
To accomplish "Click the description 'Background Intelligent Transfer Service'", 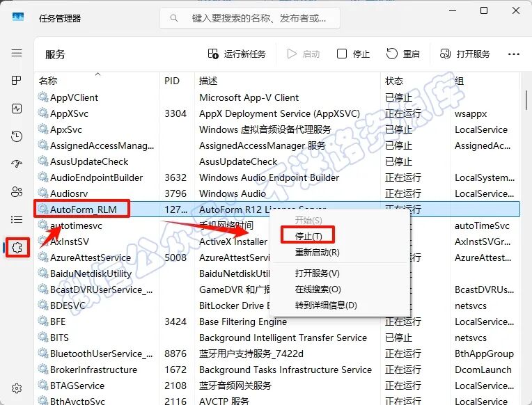I will tap(283, 337).
